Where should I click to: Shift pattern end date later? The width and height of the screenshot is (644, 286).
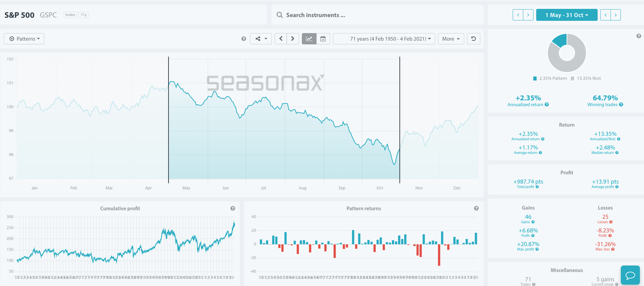coord(616,15)
